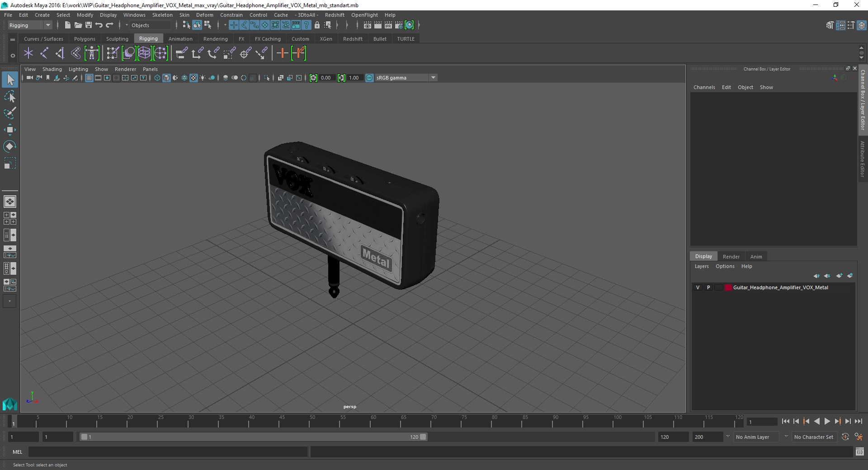Screen dimensions: 868x470
Task: Click the time range slider bar
Action: [253, 437]
